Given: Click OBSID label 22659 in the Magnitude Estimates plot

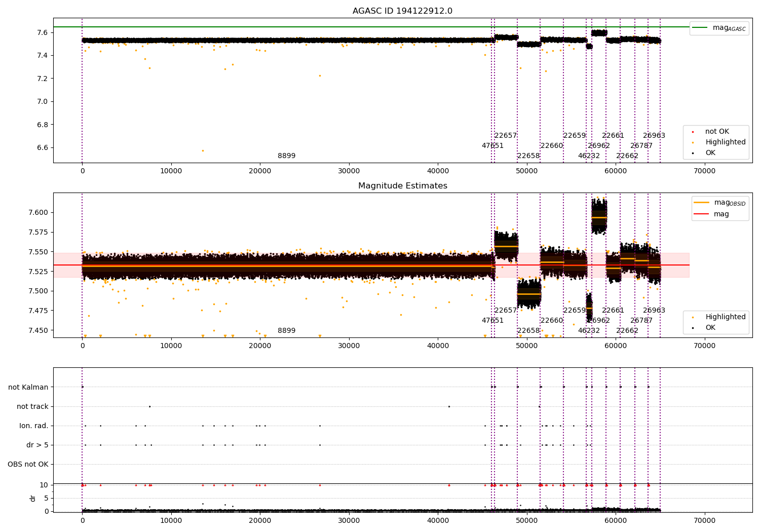Looking at the screenshot, I should point(575,311).
